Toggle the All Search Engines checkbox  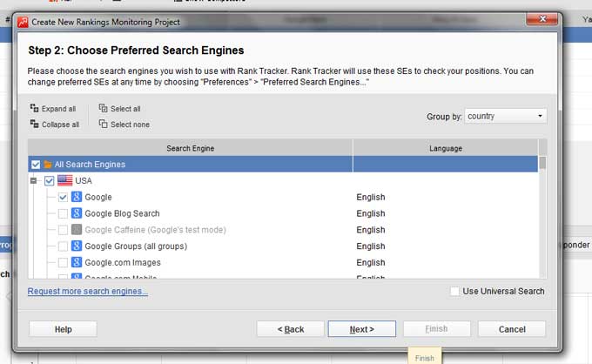pos(36,164)
